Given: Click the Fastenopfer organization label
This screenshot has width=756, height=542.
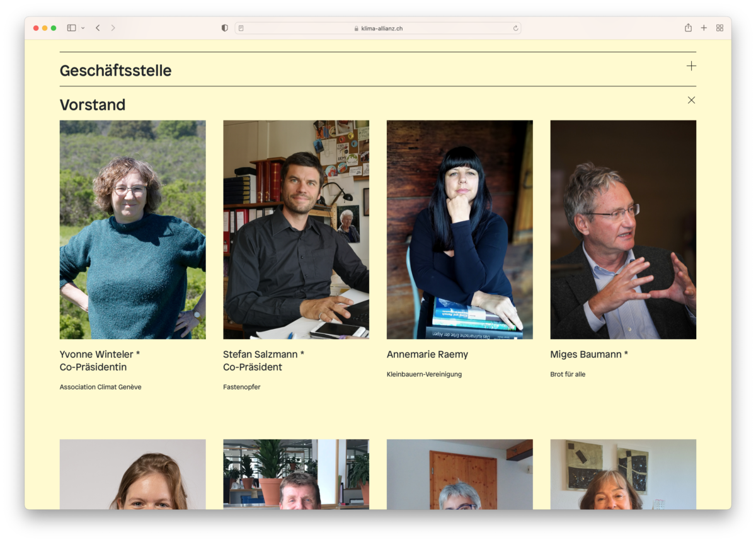Looking at the screenshot, I should (241, 387).
